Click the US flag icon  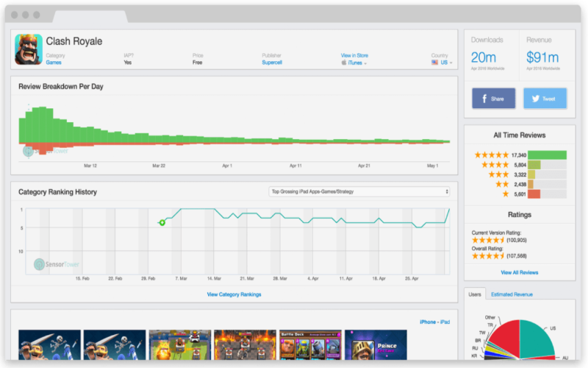[434, 63]
